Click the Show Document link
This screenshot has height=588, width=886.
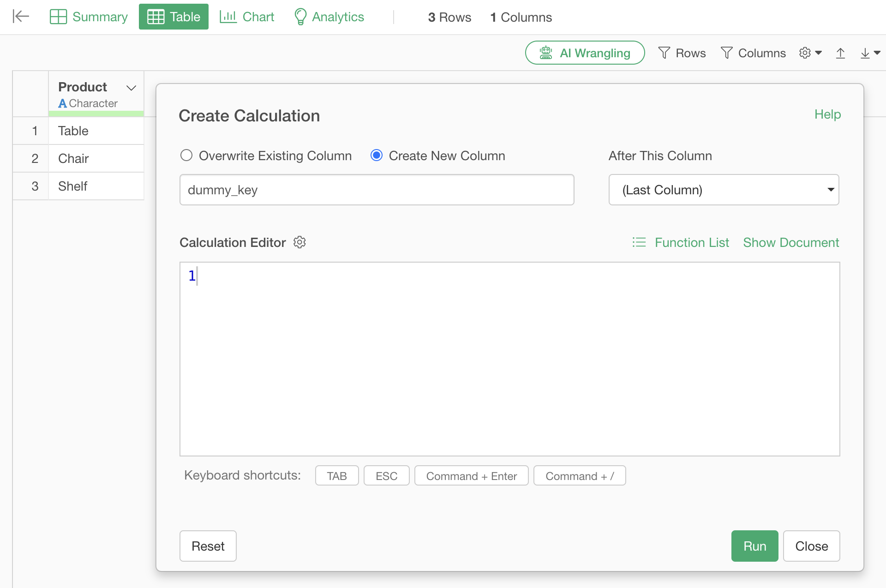[790, 242]
